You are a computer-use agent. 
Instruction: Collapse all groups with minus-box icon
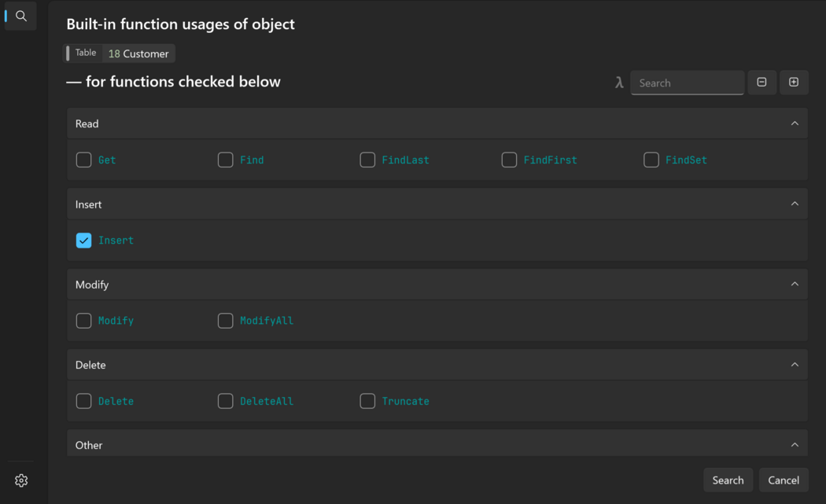pyautogui.click(x=761, y=82)
